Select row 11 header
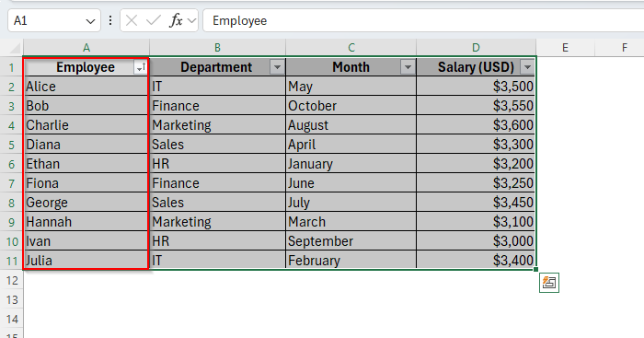Viewport: 644px width, 338px height. click(11, 261)
